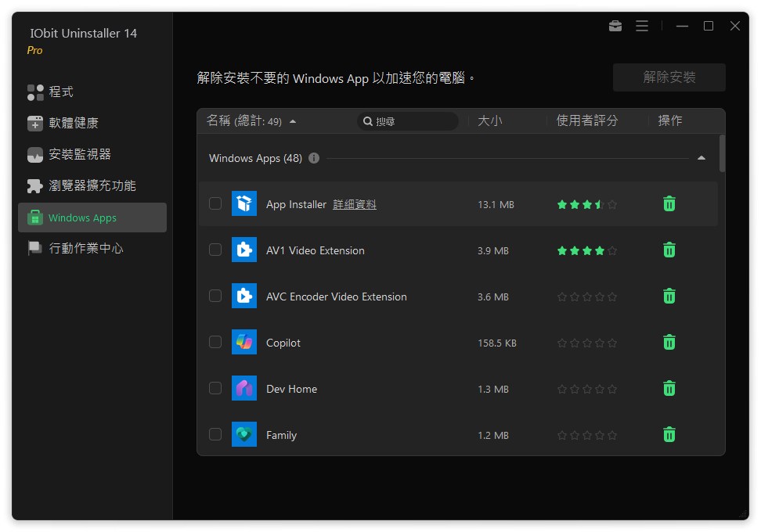Collapse the Windows Apps (48) group
Screen dimensions: 761x532
[701, 158]
